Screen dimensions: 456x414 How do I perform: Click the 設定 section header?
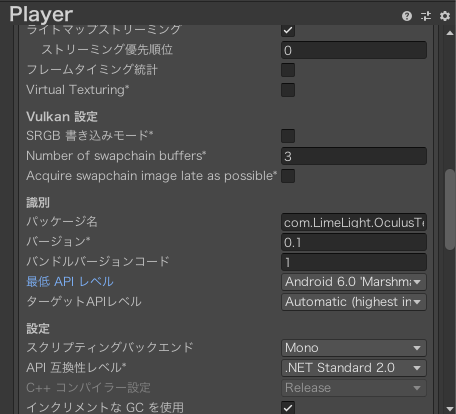click(38, 329)
